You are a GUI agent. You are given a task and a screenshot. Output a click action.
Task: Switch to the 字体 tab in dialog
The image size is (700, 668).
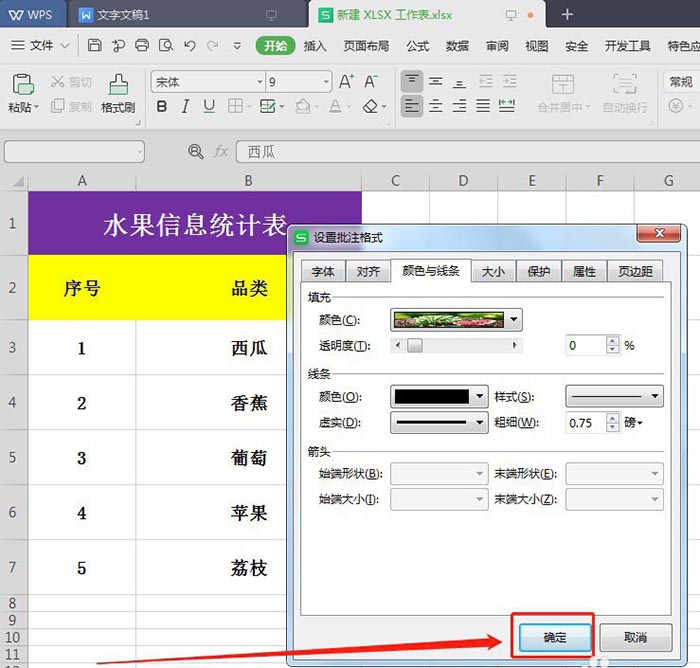pyautogui.click(x=323, y=271)
